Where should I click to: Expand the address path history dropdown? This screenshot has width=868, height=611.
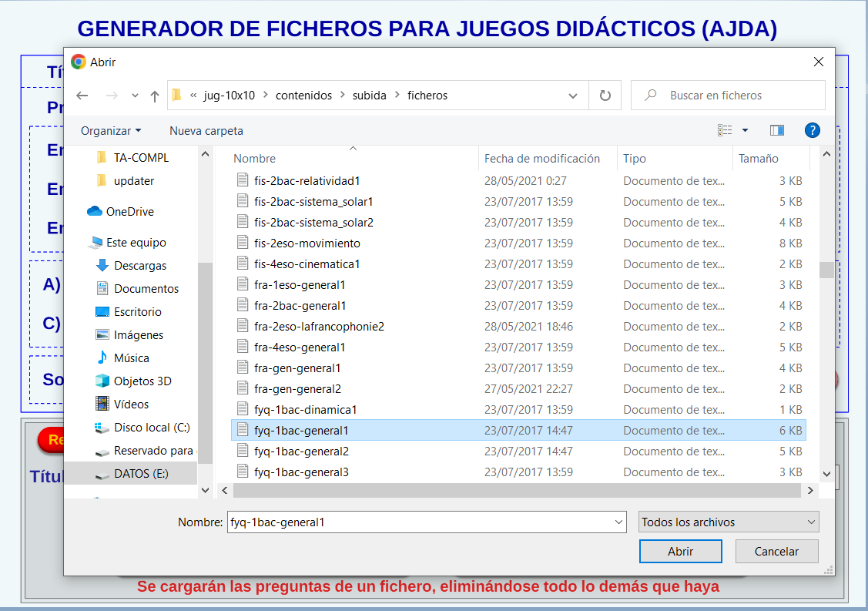(x=573, y=96)
